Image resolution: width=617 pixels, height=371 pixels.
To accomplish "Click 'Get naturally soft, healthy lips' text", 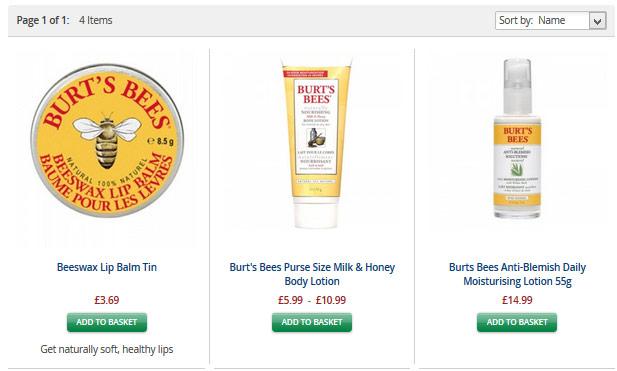I will [107, 349].
